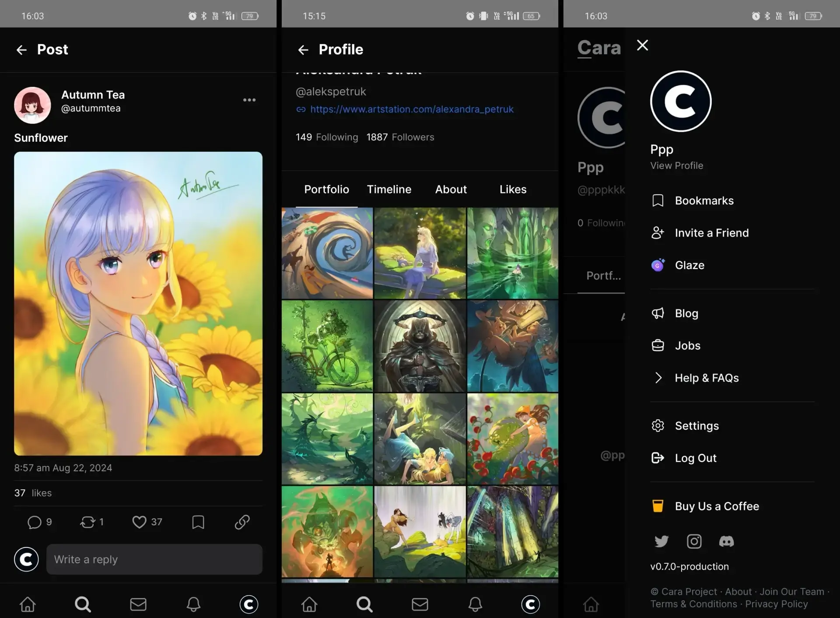
Task: Open the Buy Us a Coffee cup icon
Action: pos(658,506)
